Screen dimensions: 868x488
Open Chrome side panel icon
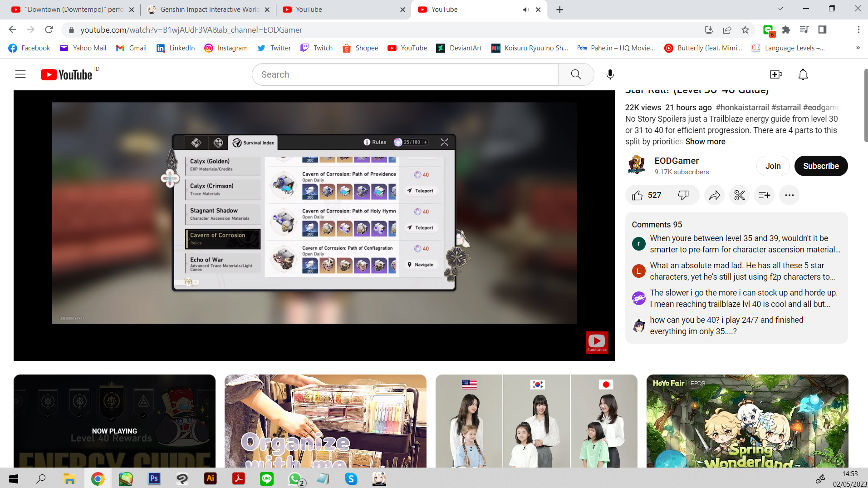coord(822,30)
